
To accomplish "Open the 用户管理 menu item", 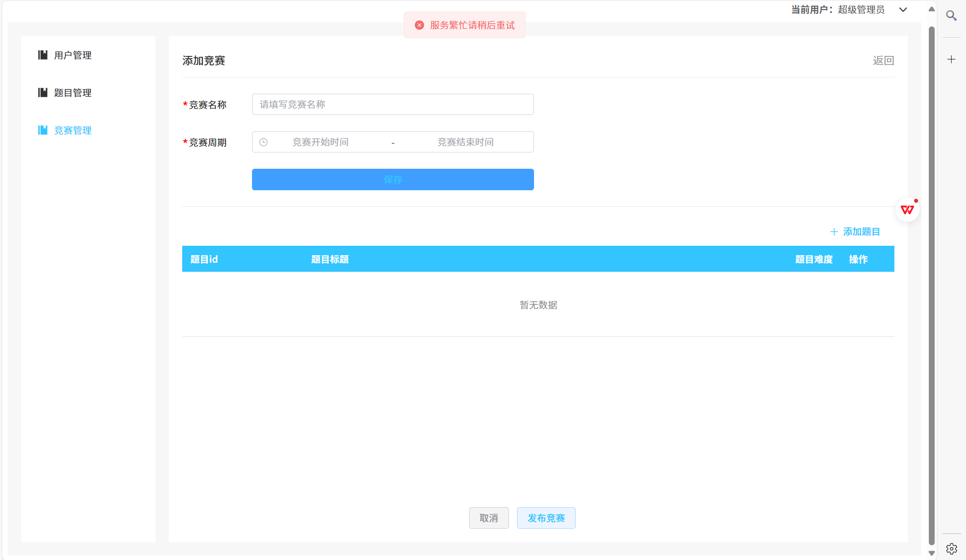I will click(73, 55).
